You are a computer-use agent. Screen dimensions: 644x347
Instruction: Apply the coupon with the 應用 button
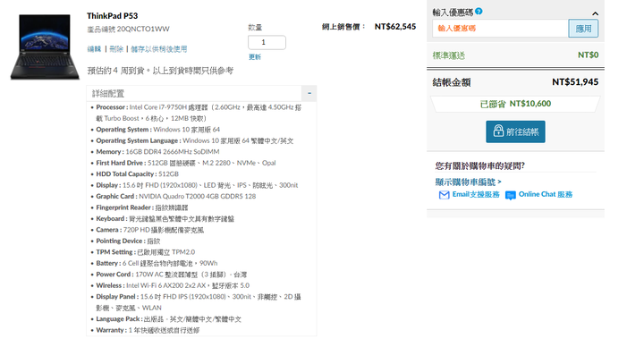click(583, 29)
